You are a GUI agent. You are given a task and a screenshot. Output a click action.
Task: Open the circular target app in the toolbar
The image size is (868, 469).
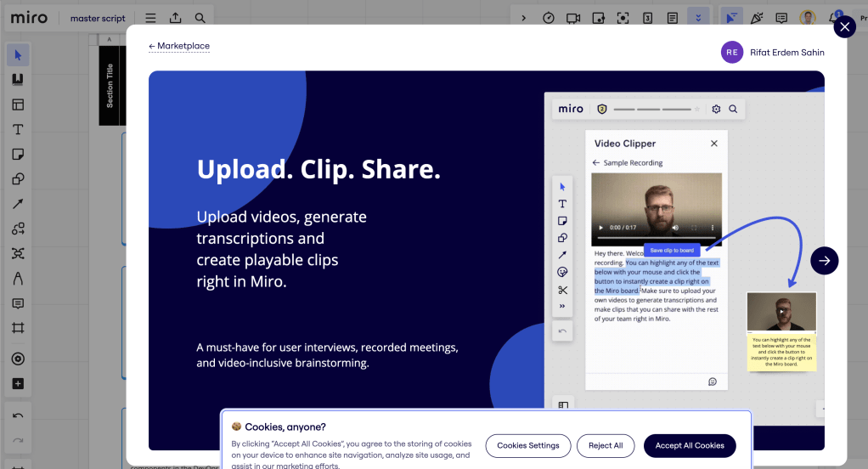(18, 359)
